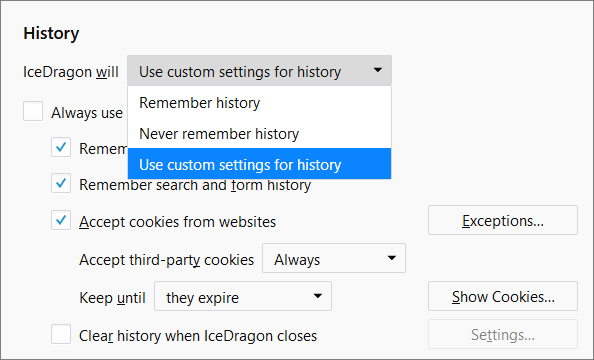This screenshot has width=594, height=360.
Task: Select the 'Remember history' option in the list
Action: (x=259, y=102)
